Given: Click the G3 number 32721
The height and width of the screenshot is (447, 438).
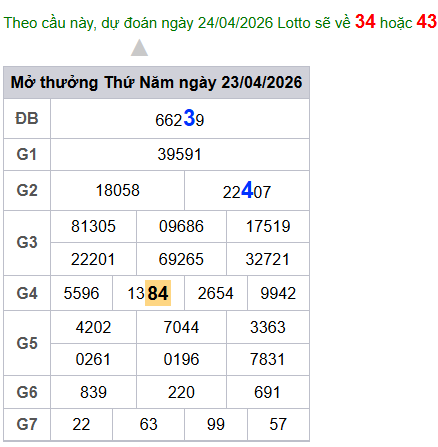Looking at the screenshot, I should [268, 259].
